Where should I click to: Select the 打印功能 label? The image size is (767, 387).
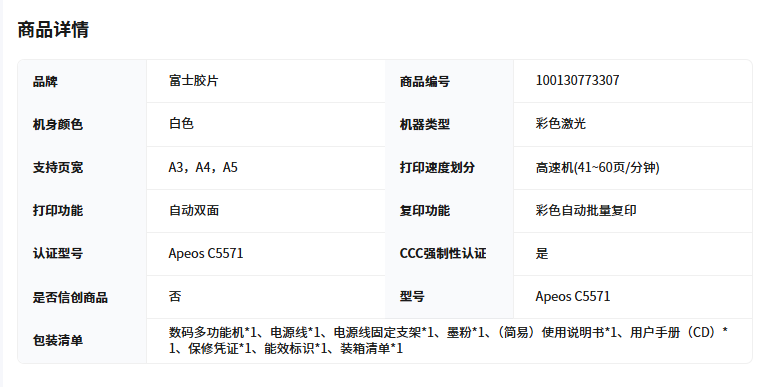[58, 210]
